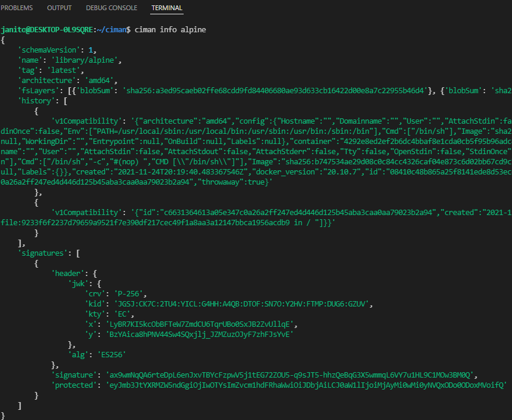Click the created timestamp 2021-11-24T20:19:40
Image resolution: width=512 pixels, height=420 pixels.
click(181, 172)
